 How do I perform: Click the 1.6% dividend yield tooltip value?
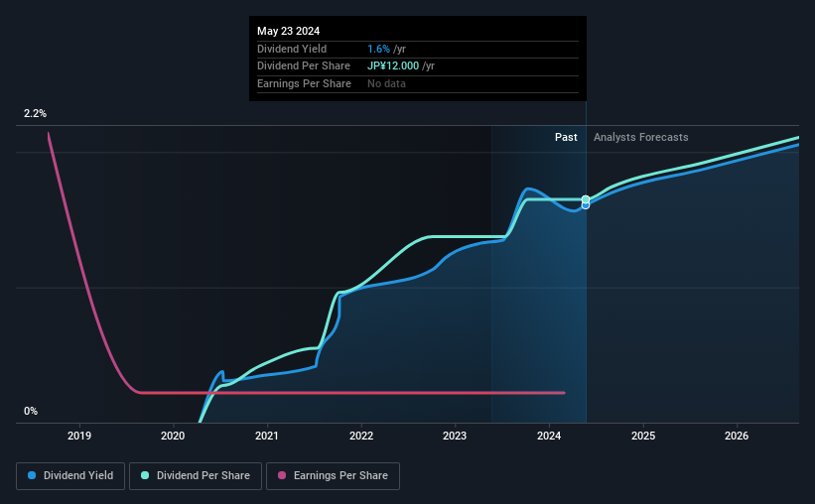pyautogui.click(x=378, y=49)
